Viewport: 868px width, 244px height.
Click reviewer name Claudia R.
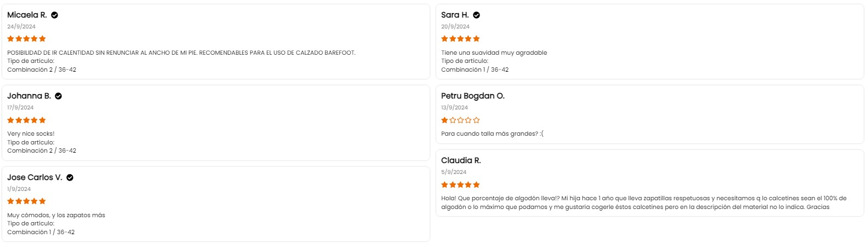[x=461, y=161]
